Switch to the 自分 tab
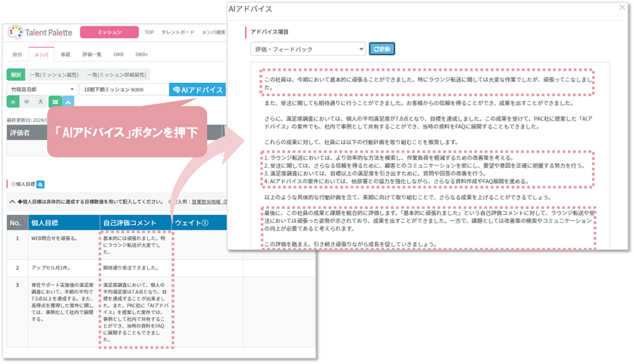634x364 pixels. click(x=18, y=54)
